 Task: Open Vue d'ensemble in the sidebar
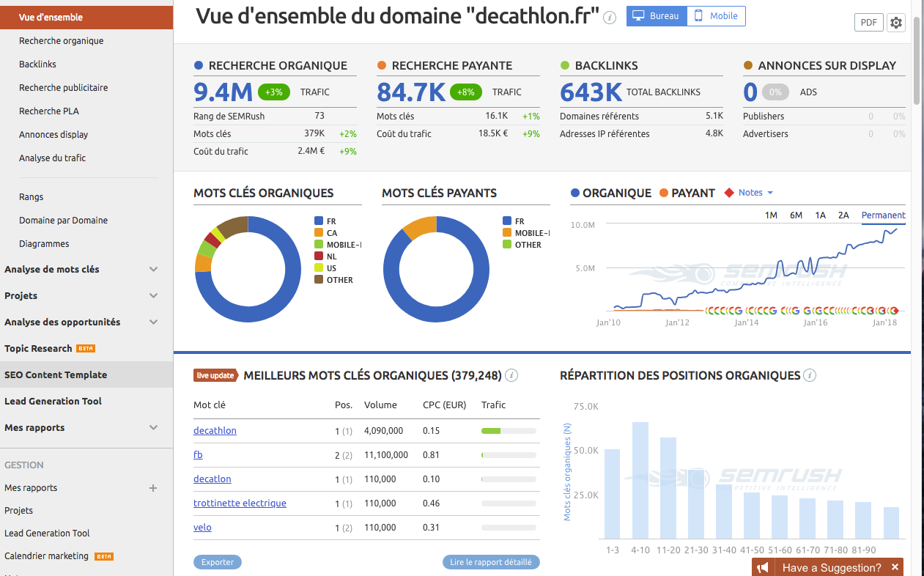click(x=86, y=17)
